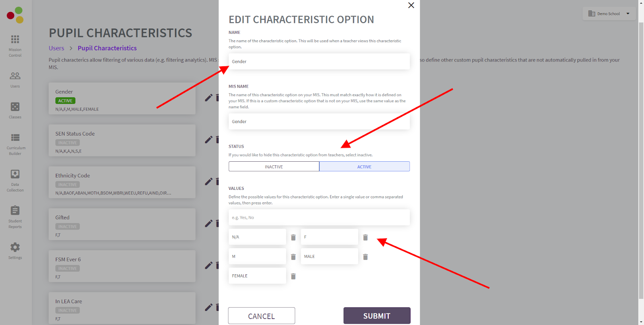This screenshot has height=325, width=644.
Task: Click pencil icon for Ethnicity Code
Action: [208, 181]
